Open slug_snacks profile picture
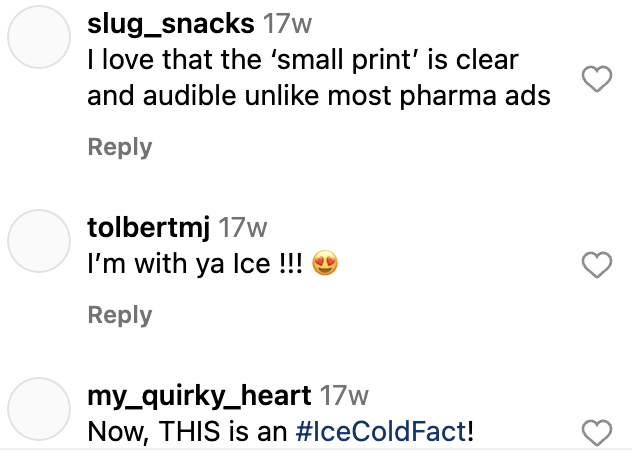This screenshot has height=456, width=632. click(39, 37)
